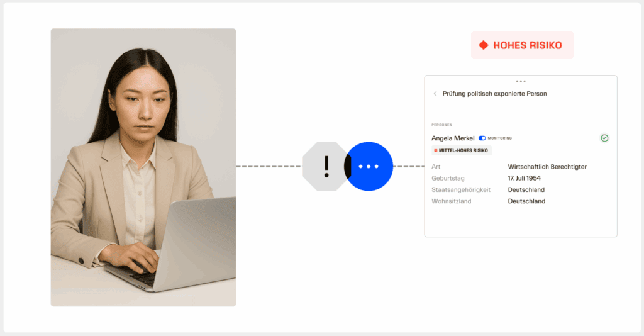The height and width of the screenshot is (336, 644).
Task: Click the photo of woman at laptop
Action: [x=143, y=167]
